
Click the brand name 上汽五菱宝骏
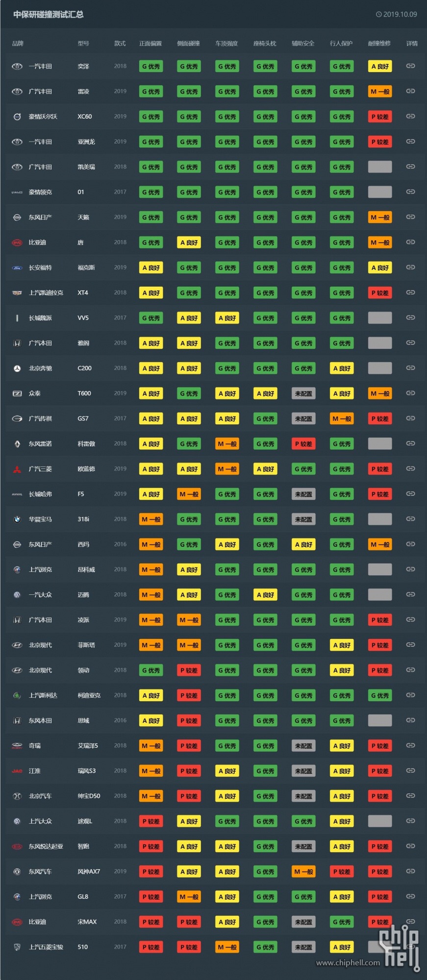tap(46, 947)
